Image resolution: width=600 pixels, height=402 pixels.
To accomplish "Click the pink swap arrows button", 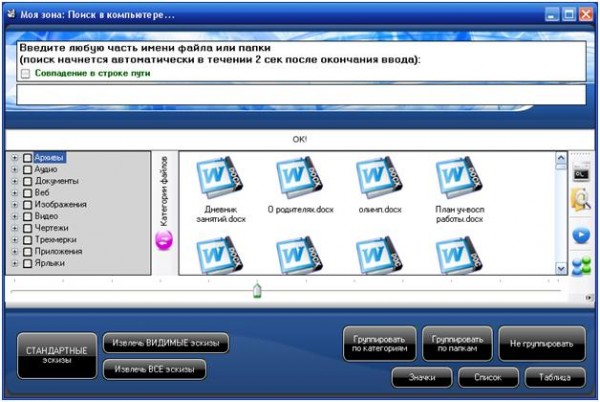I will pos(164,241).
